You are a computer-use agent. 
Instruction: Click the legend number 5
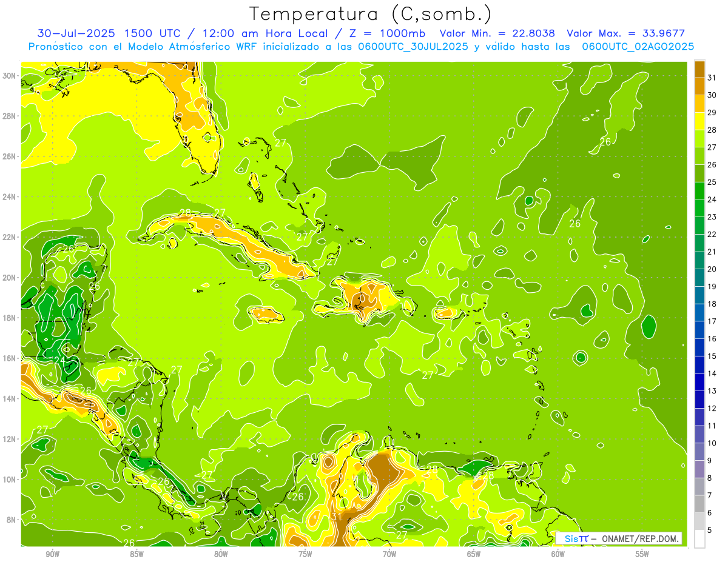pyautogui.click(x=710, y=530)
